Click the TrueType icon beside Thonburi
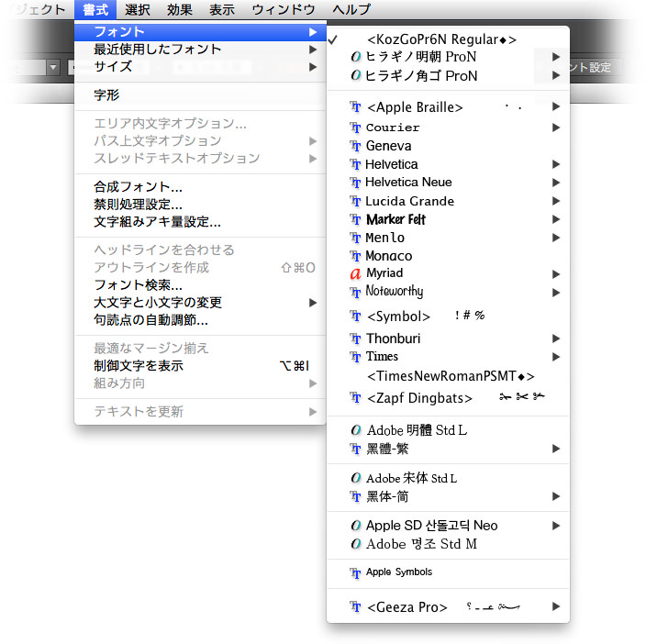The height and width of the screenshot is (644, 646). pyautogui.click(x=355, y=339)
